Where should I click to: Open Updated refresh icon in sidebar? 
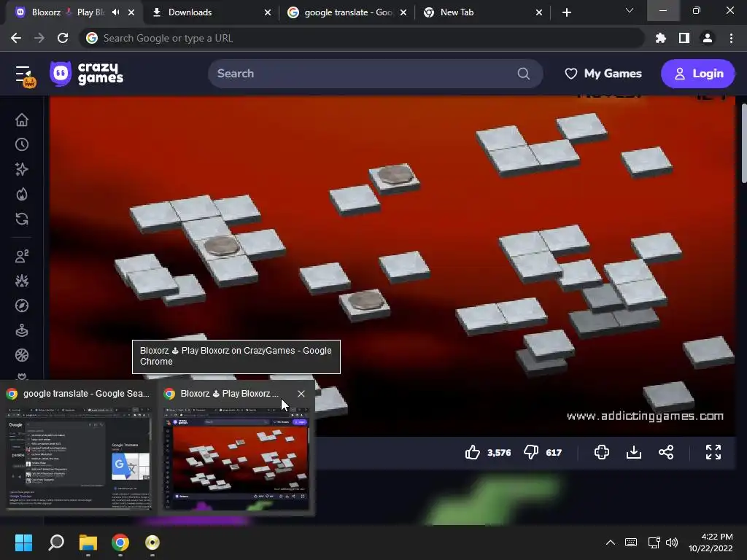[22, 219]
